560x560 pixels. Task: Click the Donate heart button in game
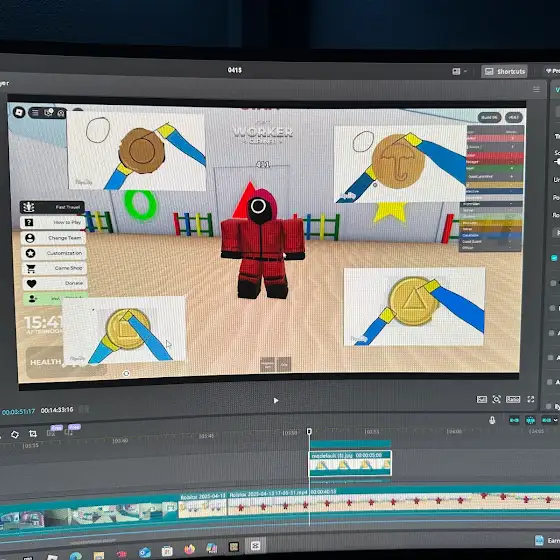(55, 284)
